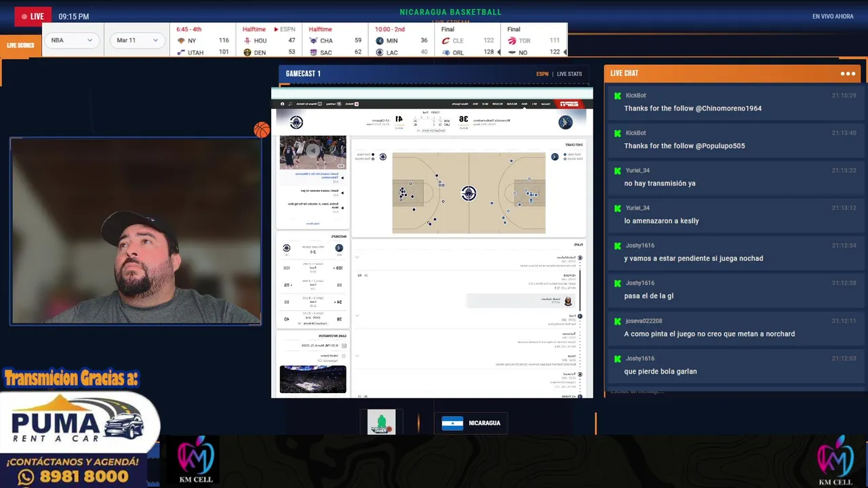Click the search icon in ESPN nav bar
Image resolution: width=868 pixels, height=488 pixels.
290,104
